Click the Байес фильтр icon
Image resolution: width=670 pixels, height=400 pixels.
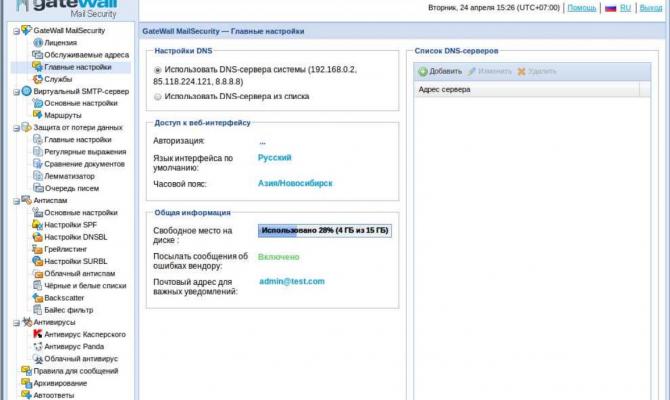pyautogui.click(x=38, y=309)
